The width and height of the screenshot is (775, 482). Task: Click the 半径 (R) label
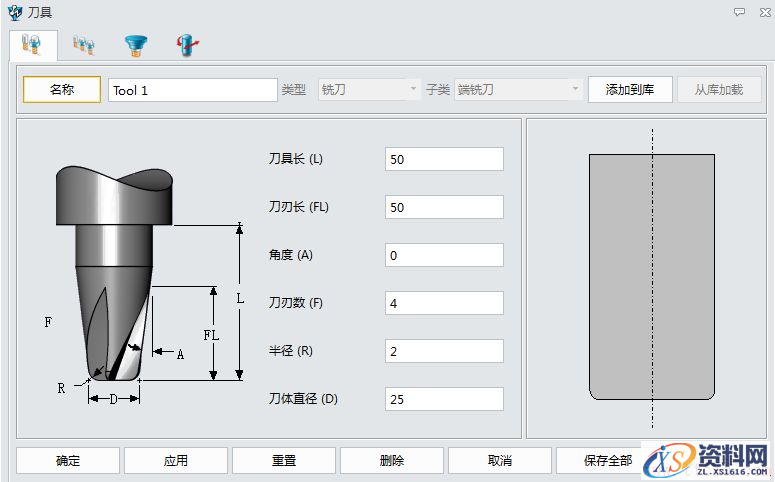click(291, 351)
